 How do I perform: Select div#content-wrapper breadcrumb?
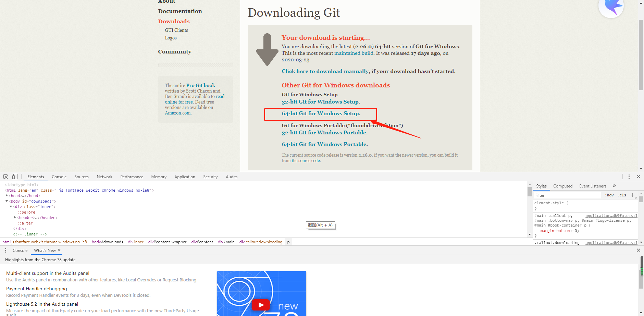(x=167, y=242)
